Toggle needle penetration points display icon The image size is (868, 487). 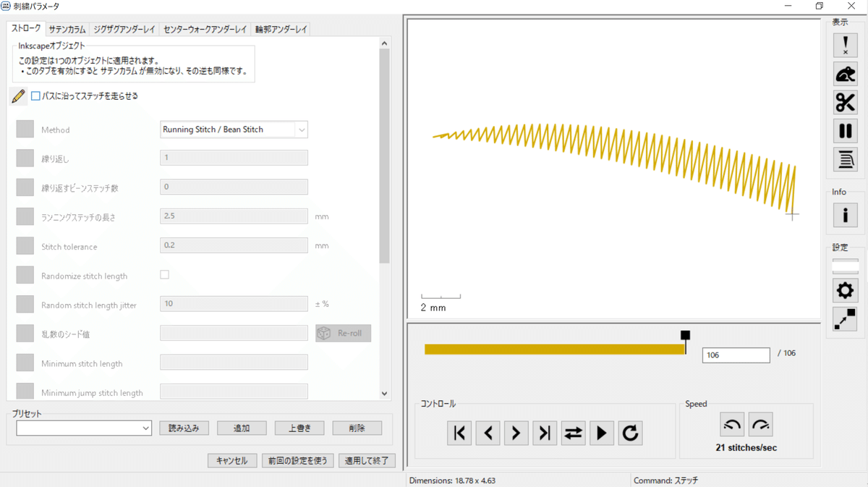click(845, 46)
